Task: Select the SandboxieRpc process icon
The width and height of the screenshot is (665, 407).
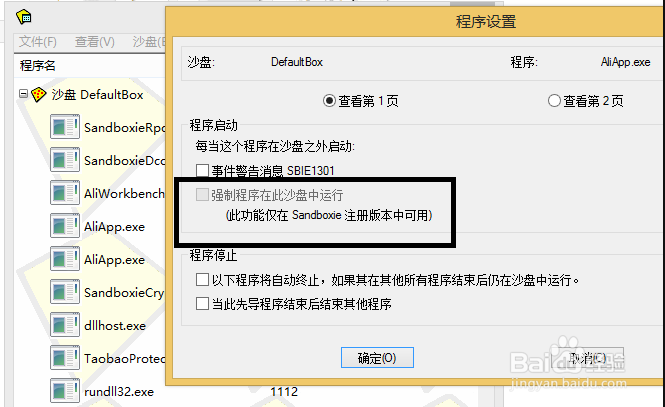Action: click(65, 127)
